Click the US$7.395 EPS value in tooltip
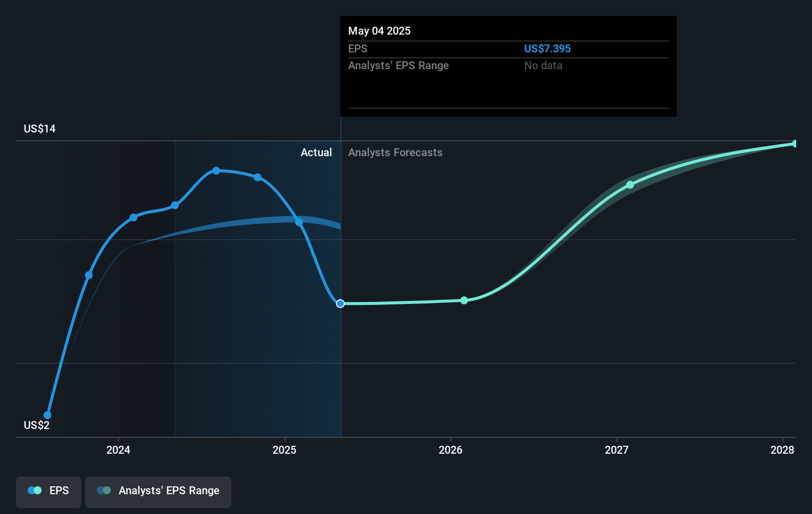The image size is (812, 514). (x=547, y=48)
